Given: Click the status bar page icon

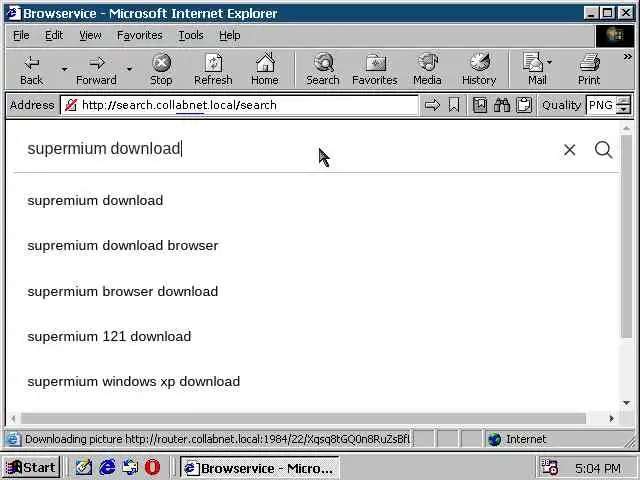Looking at the screenshot, I should coord(13,439).
